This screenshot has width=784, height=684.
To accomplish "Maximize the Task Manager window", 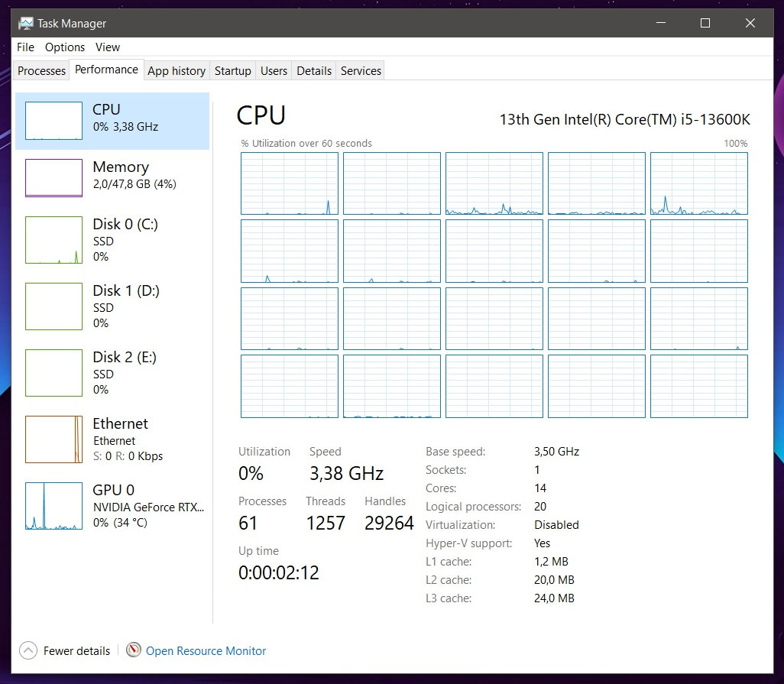I will click(705, 23).
